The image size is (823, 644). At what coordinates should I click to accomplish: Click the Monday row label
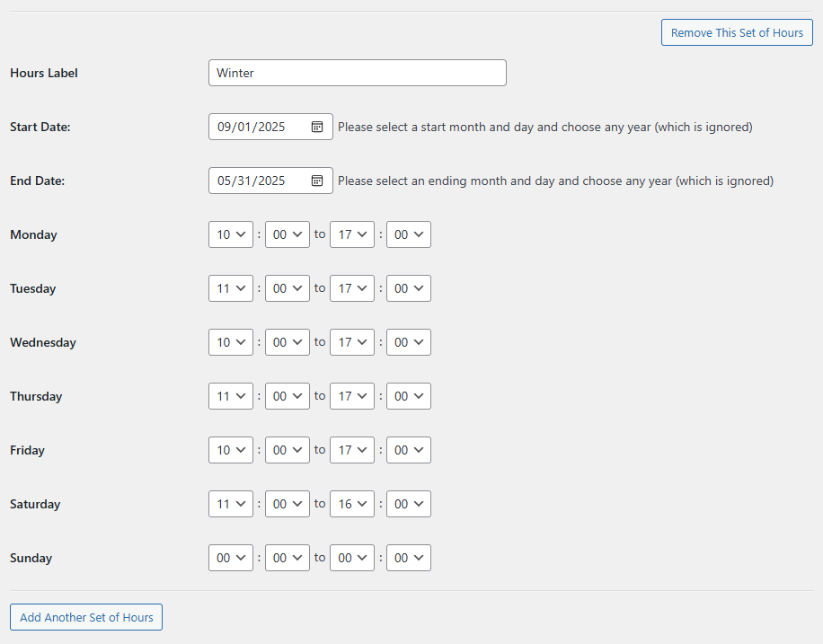(x=33, y=234)
